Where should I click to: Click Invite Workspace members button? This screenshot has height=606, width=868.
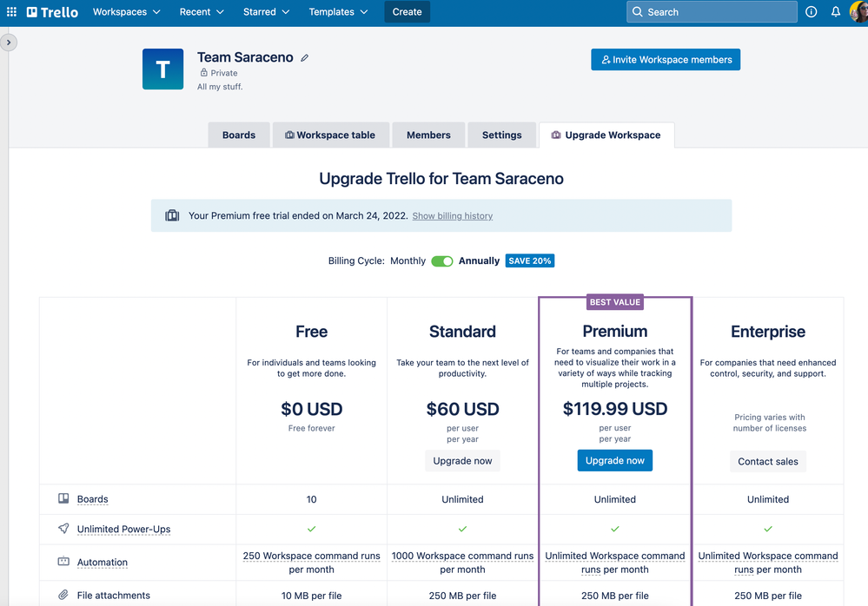pyautogui.click(x=666, y=60)
